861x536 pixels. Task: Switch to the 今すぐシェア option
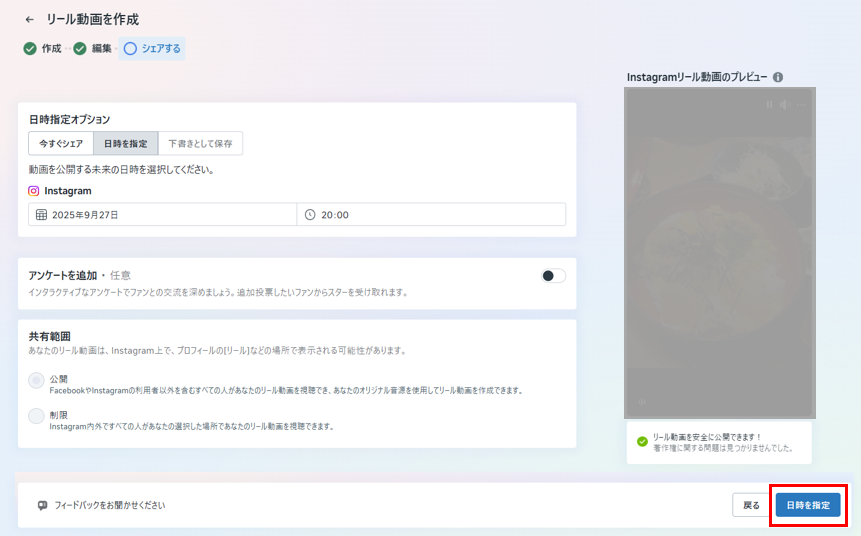point(61,144)
